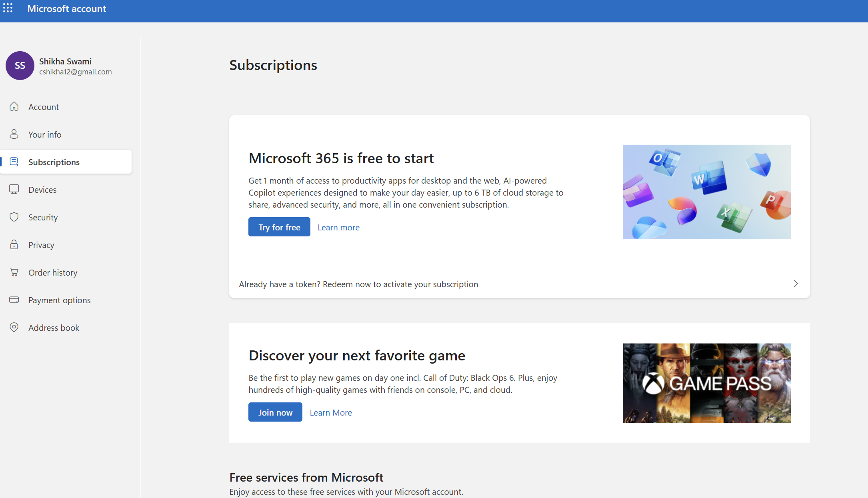Viewport: 868px width, 498px height.
Task: Click Learn More about Game Pass
Action: [331, 412]
